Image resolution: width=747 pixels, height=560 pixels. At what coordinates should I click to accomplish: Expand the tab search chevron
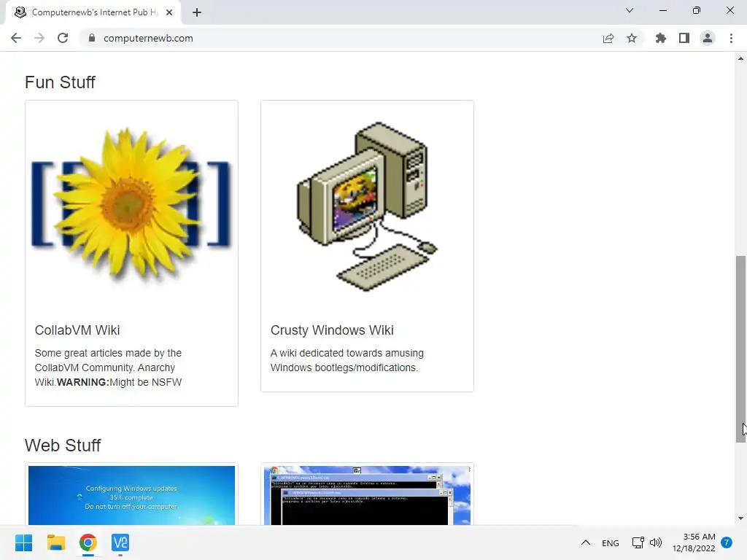tap(630, 10)
